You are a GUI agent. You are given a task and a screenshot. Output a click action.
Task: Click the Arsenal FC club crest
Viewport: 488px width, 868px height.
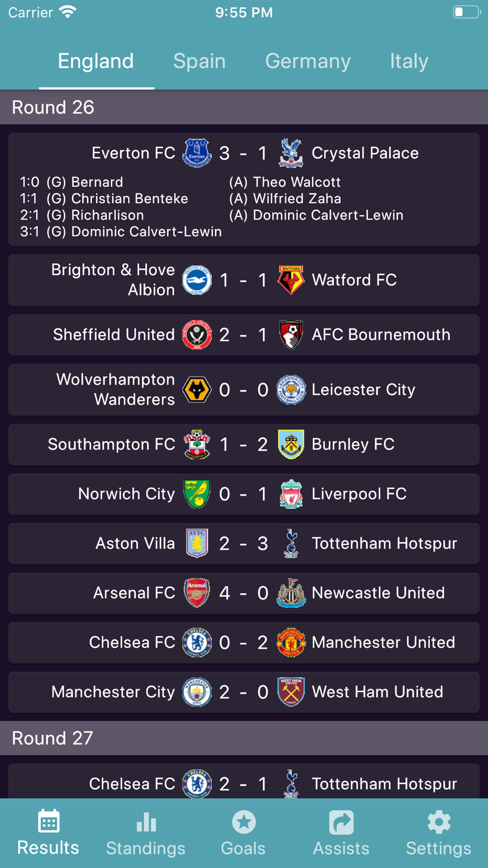pos(197,593)
